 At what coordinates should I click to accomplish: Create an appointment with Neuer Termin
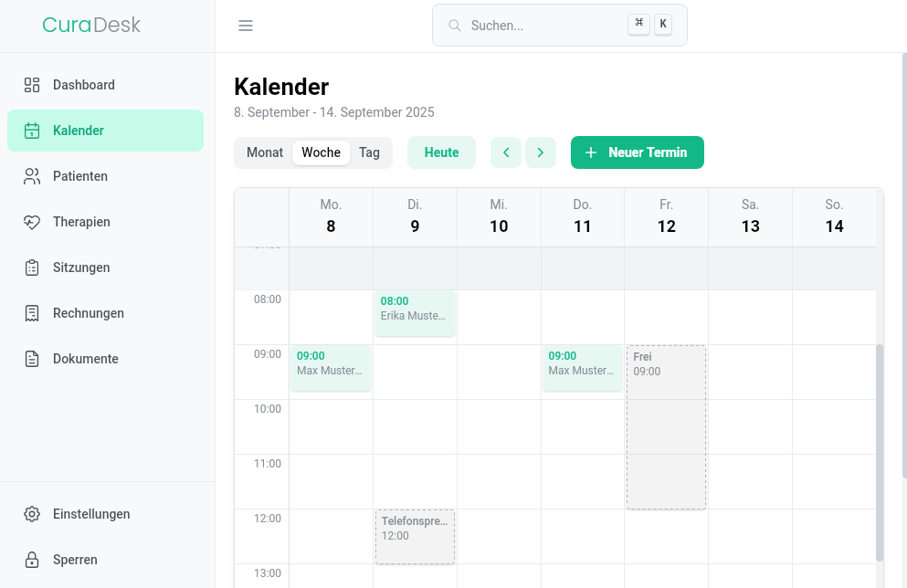coord(637,152)
